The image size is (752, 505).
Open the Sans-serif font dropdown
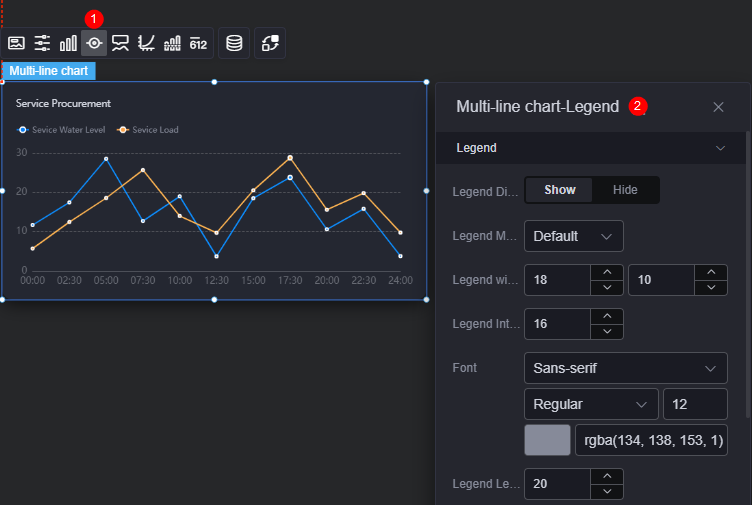pos(625,368)
